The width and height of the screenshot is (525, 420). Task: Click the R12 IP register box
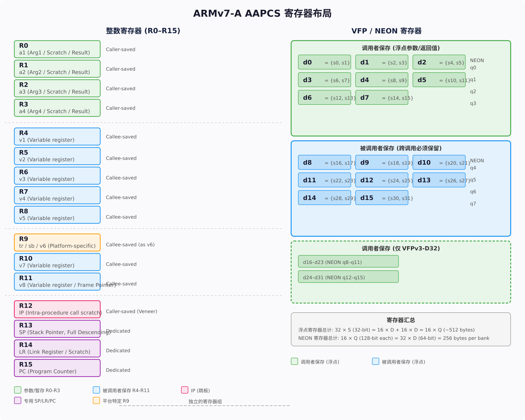click(x=57, y=309)
